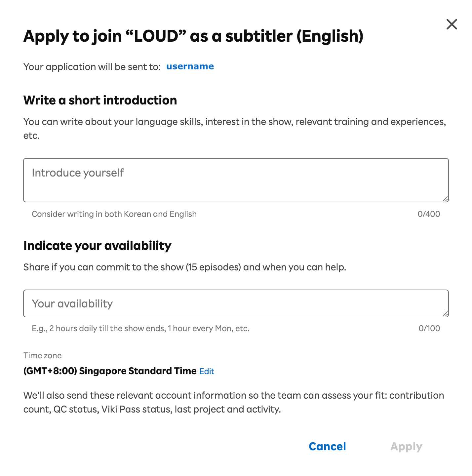Click the Korean and English writing hint
This screenshot has height=476, width=472.
pos(114,214)
